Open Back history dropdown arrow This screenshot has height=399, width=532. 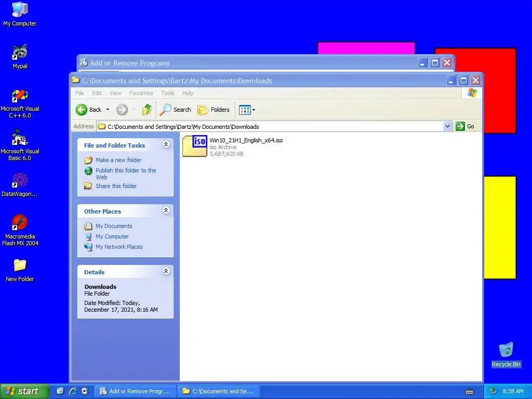point(108,110)
